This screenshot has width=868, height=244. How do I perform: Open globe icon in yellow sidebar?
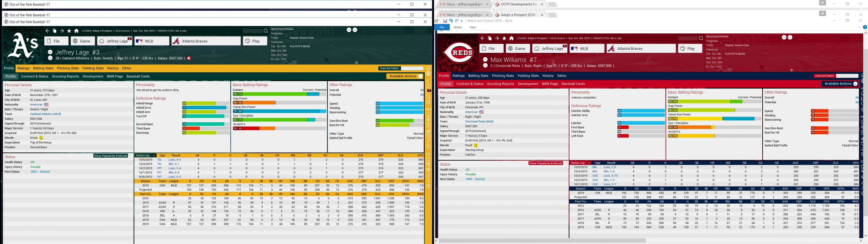(x=428, y=73)
